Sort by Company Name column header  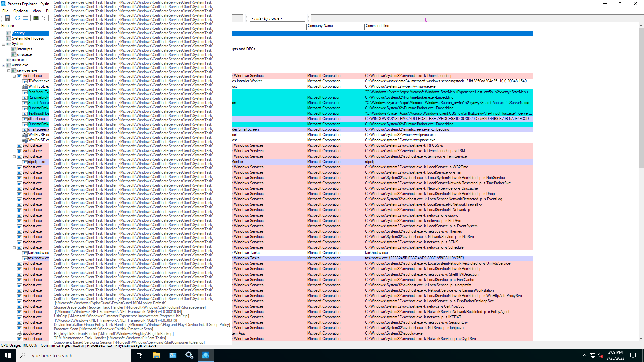coord(335,26)
